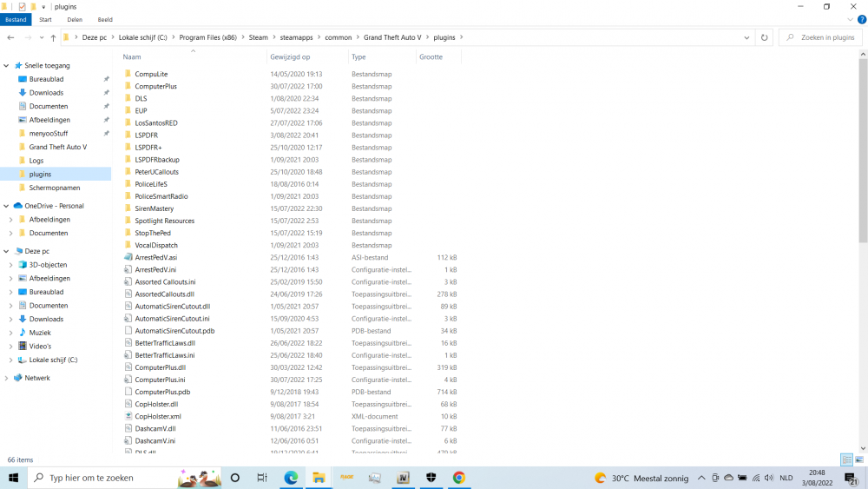Open the volume control in the tray
The width and height of the screenshot is (868, 489).
click(x=769, y=478)
